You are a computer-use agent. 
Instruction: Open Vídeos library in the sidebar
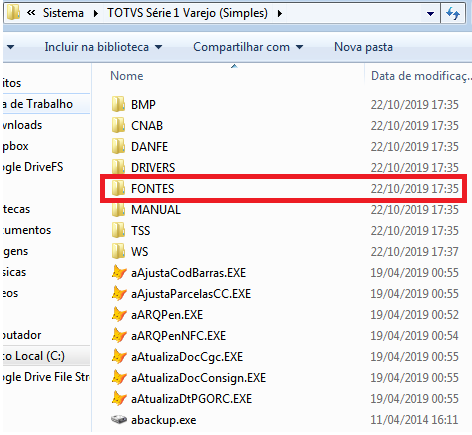pos(11,293)
